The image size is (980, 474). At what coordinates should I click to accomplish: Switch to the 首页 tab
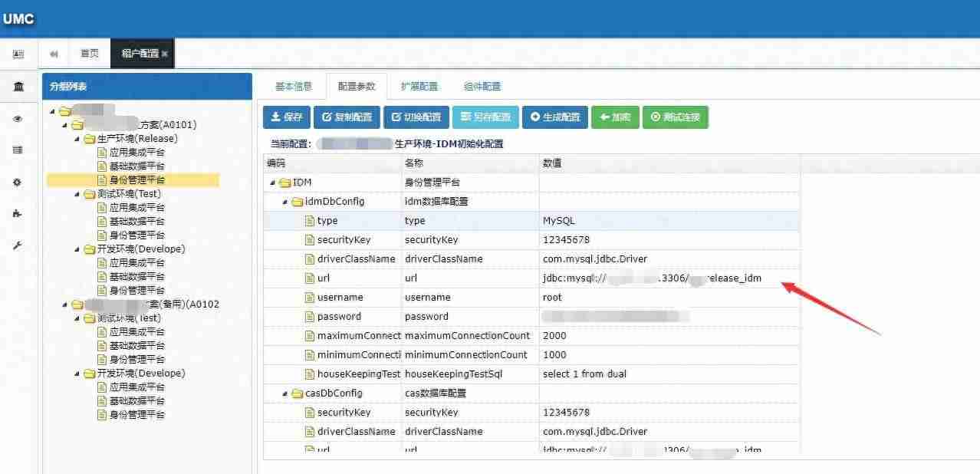point(90,54)
